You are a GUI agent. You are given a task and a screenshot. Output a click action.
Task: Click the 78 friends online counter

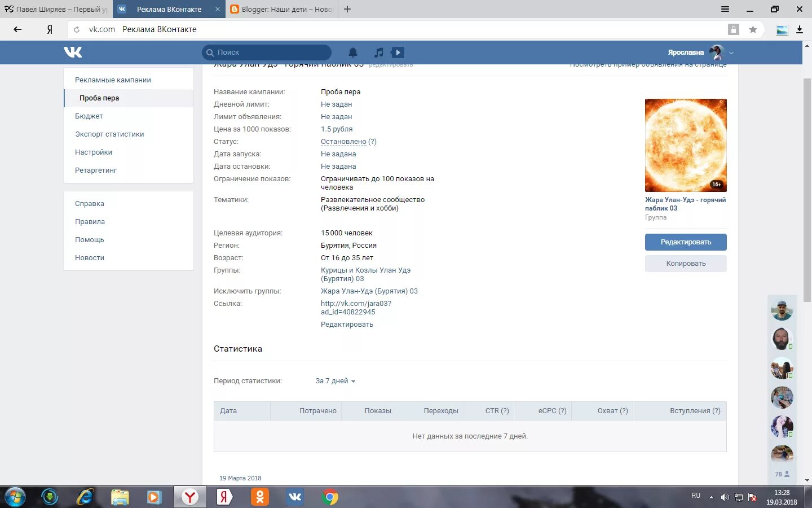tap(782, 474)
